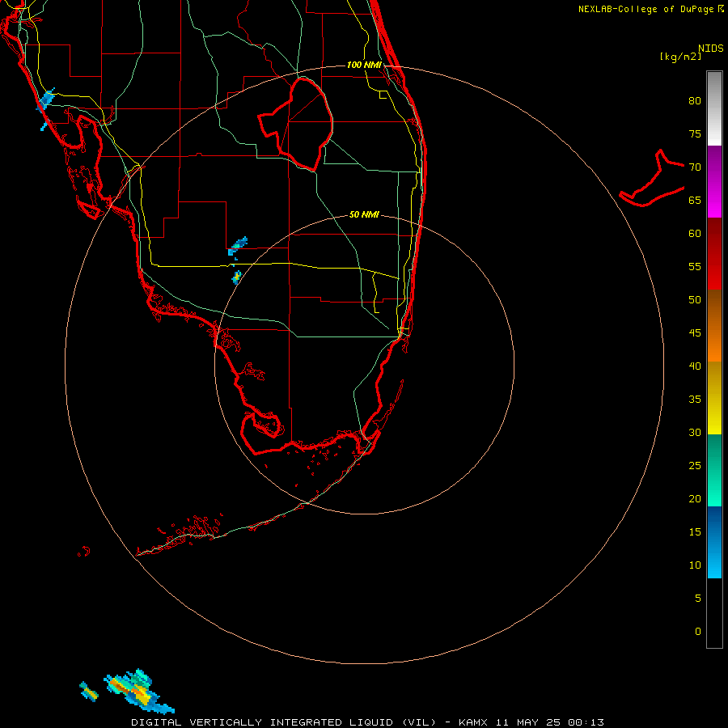Viewport: 728px width, 728px height.
Task: Pick the blue band of the color bar
Action: pyautogui.click(x=714, y=542)
